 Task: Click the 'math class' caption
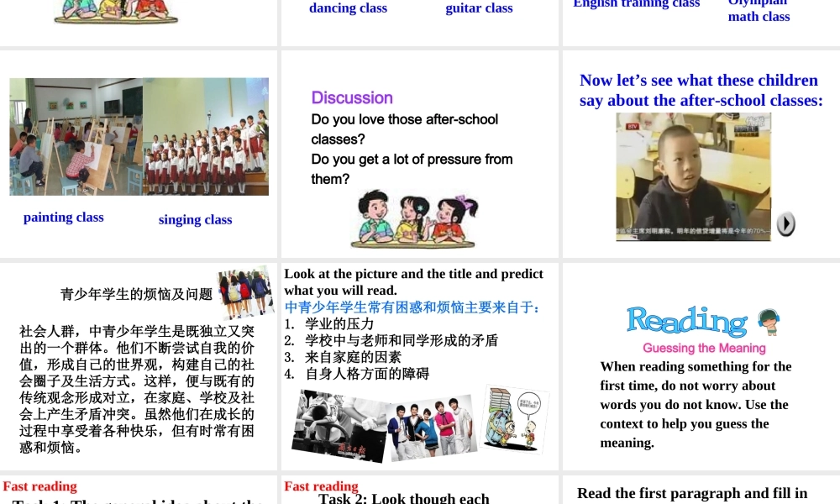click(x=759, y=17)
